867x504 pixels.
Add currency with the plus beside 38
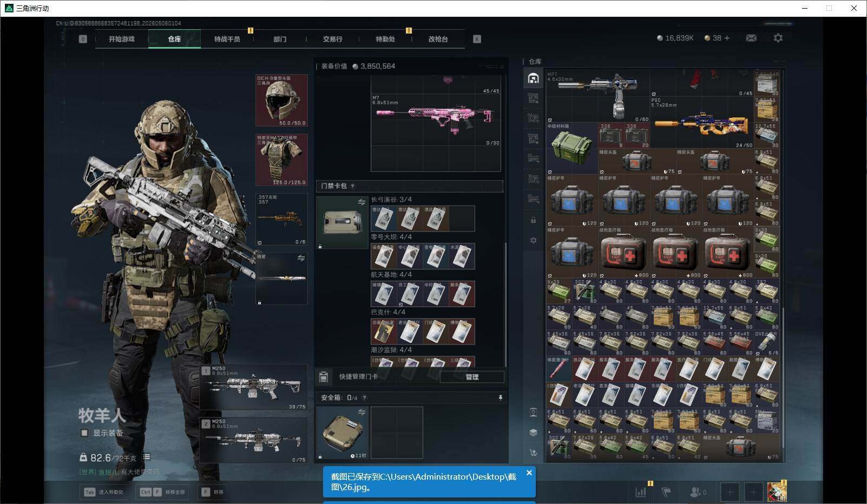pyautogui.click(x=727, y=38)
